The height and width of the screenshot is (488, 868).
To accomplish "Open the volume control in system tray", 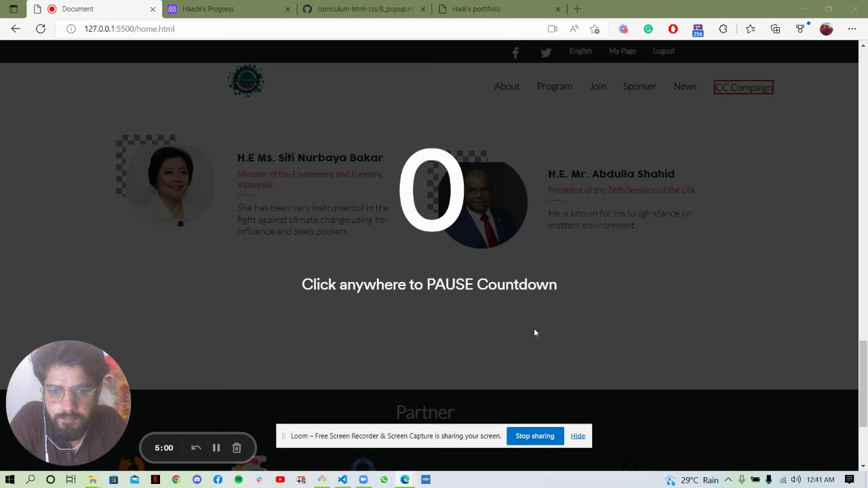I will pyautogui.click(x=795, y=480).
